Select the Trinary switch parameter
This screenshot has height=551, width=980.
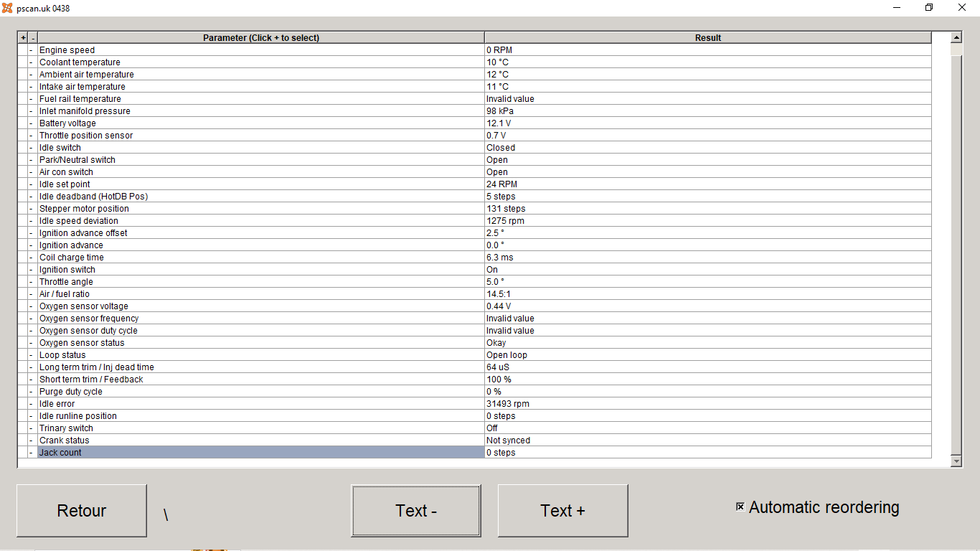[x=261, y=428]
